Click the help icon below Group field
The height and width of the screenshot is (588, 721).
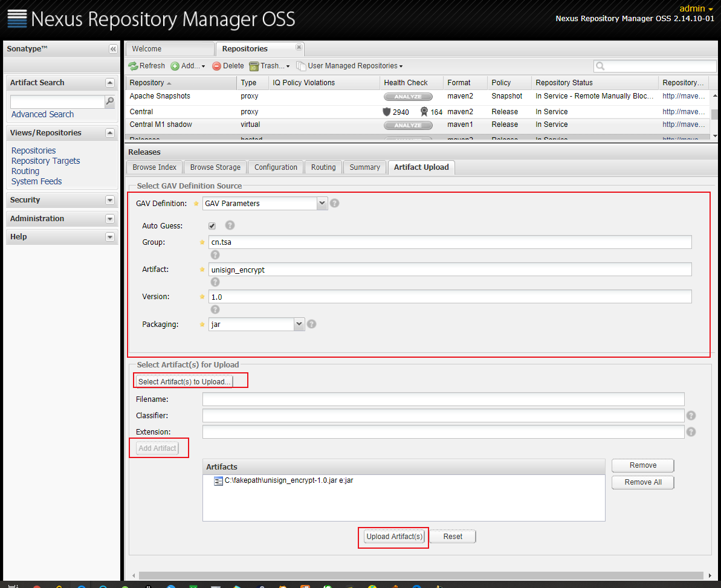click(215, 254)
